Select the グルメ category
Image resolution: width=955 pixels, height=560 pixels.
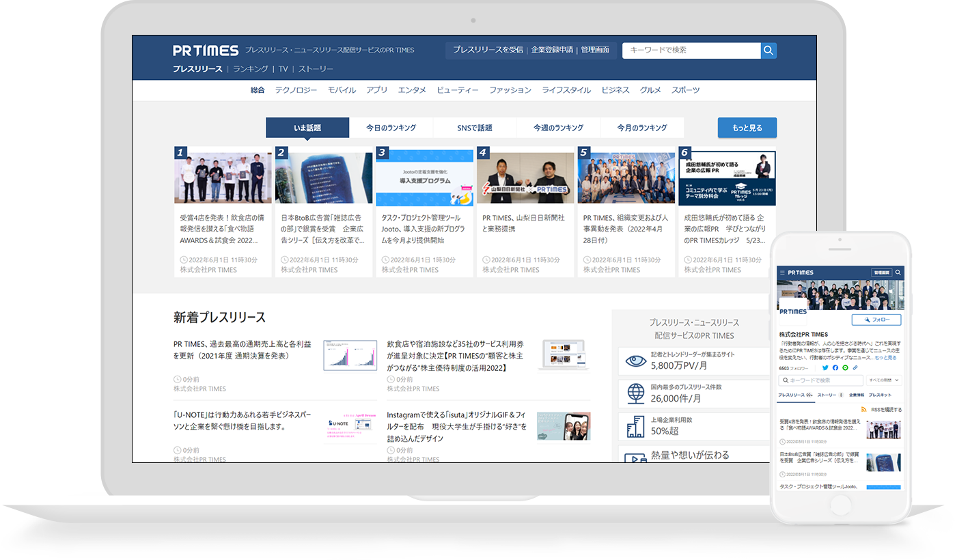pos(650,90)
